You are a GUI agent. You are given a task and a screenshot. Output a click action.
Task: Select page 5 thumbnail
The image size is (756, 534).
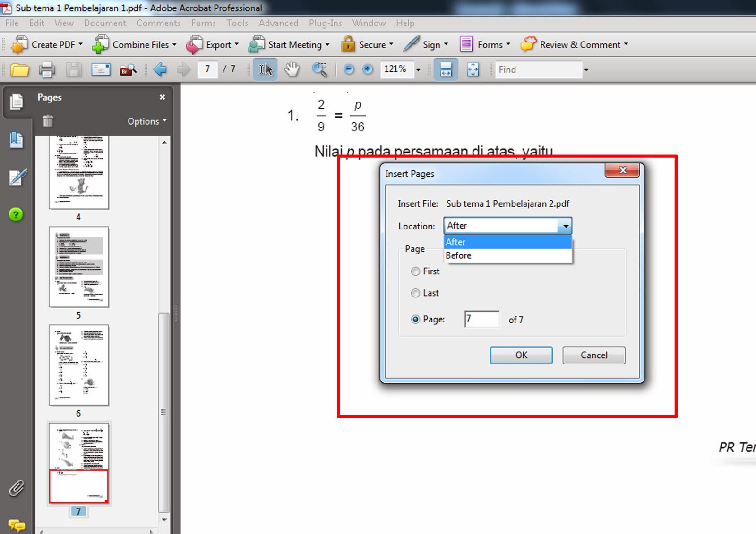79,267
